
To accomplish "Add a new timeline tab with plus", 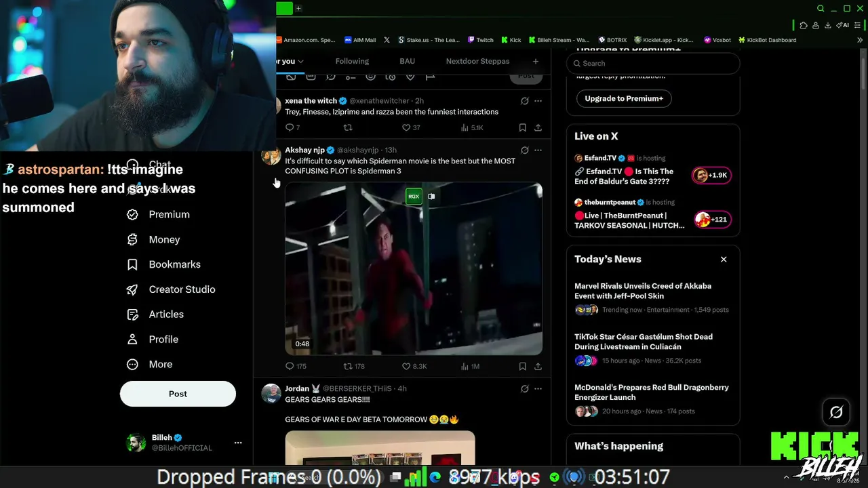I will [x=536, y=61].
